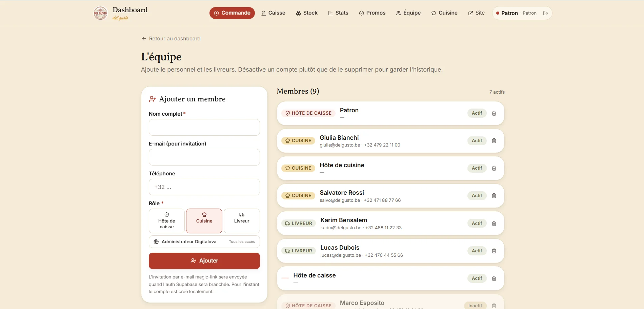644x309 pixels.
Task: Toggle Actif on Hôte de caisse row
Action: click(477, 278)
